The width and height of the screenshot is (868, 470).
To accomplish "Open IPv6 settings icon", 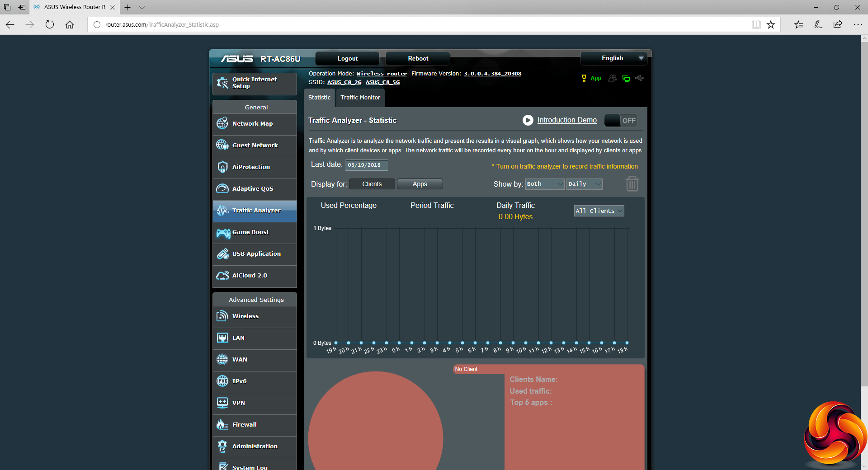I will [x=222, y=381].
